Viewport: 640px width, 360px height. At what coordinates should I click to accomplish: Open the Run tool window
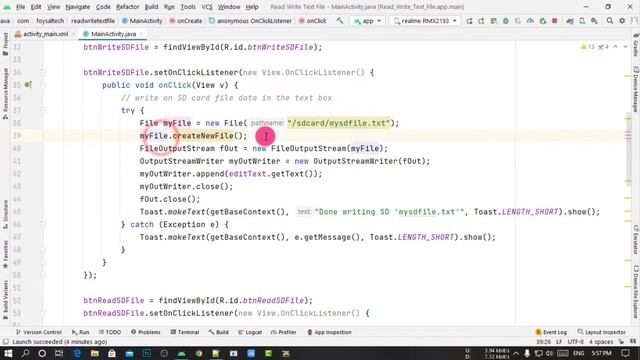[x=80, y=332]
